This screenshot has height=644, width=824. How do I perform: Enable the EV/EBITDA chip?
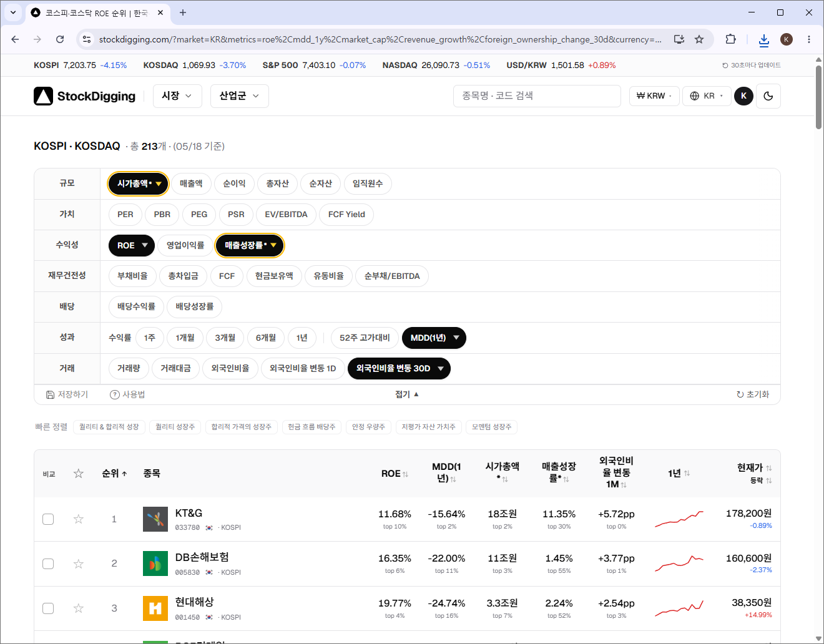point(286,214)
